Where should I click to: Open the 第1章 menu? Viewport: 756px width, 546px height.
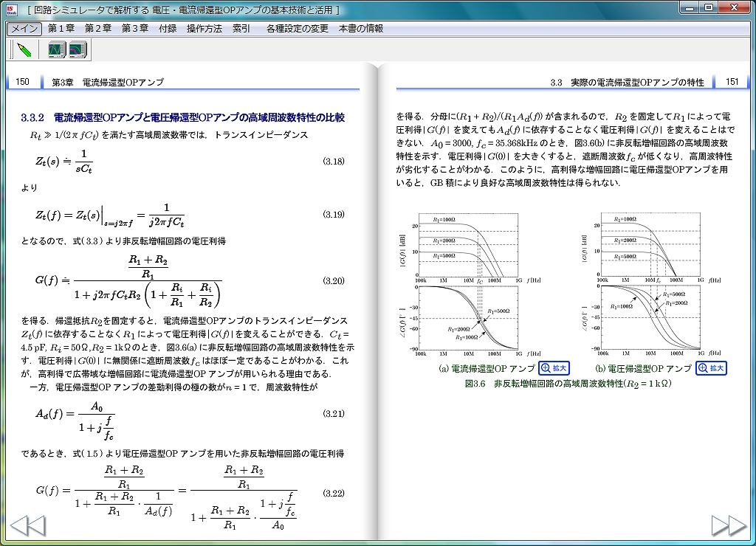[61, 29]
